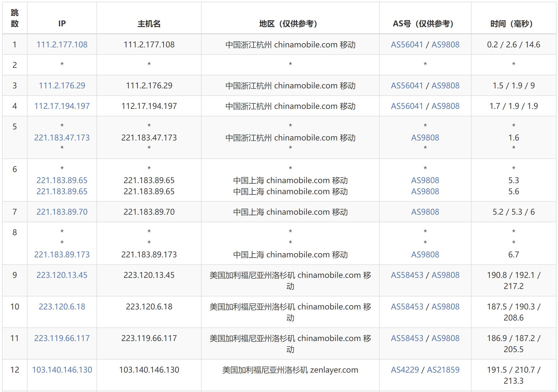Image resolution: width=558 pixels, height=392 pixels.
Task: Click the time value 5.2 / 5.3 / 6
Action: click(x=513, y=212)
